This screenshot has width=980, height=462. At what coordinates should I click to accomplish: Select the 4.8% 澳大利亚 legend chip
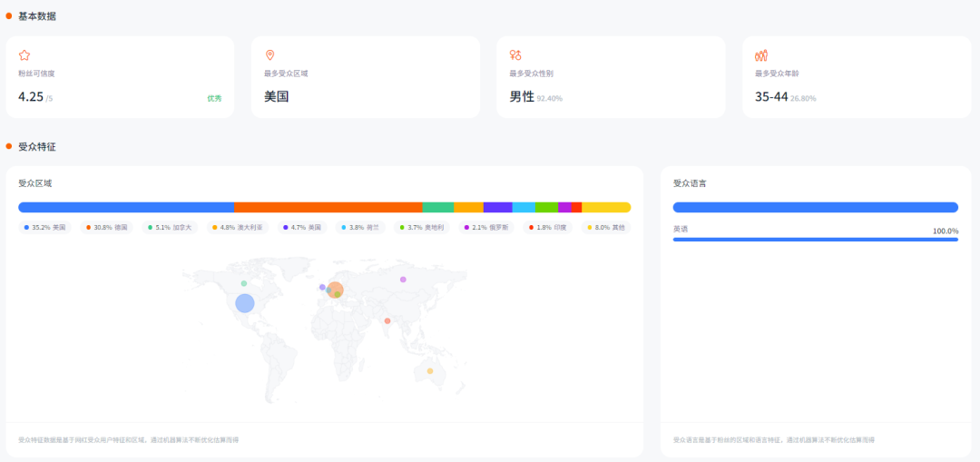(238, 228)
